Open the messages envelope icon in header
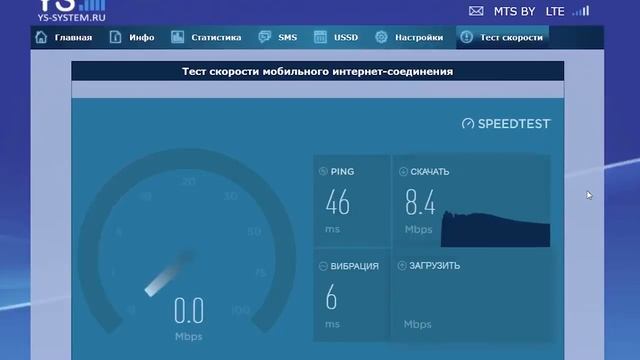640x360 pixels. click(x=476, y=11)
